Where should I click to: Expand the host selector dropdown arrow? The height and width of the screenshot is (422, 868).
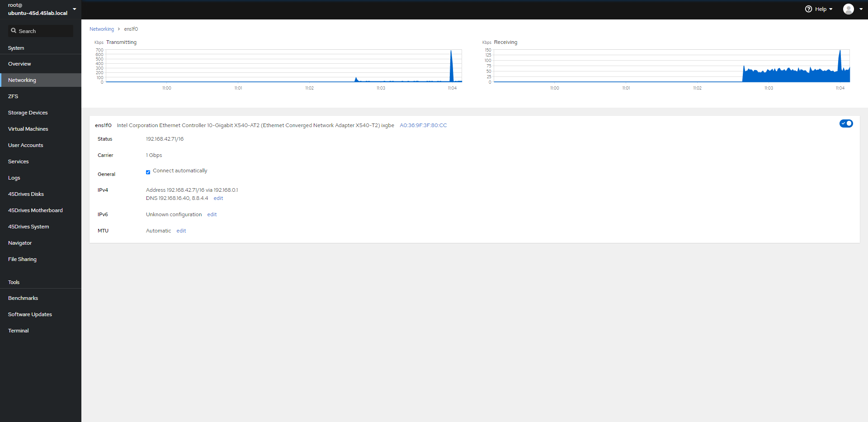[x=75, y=9]
